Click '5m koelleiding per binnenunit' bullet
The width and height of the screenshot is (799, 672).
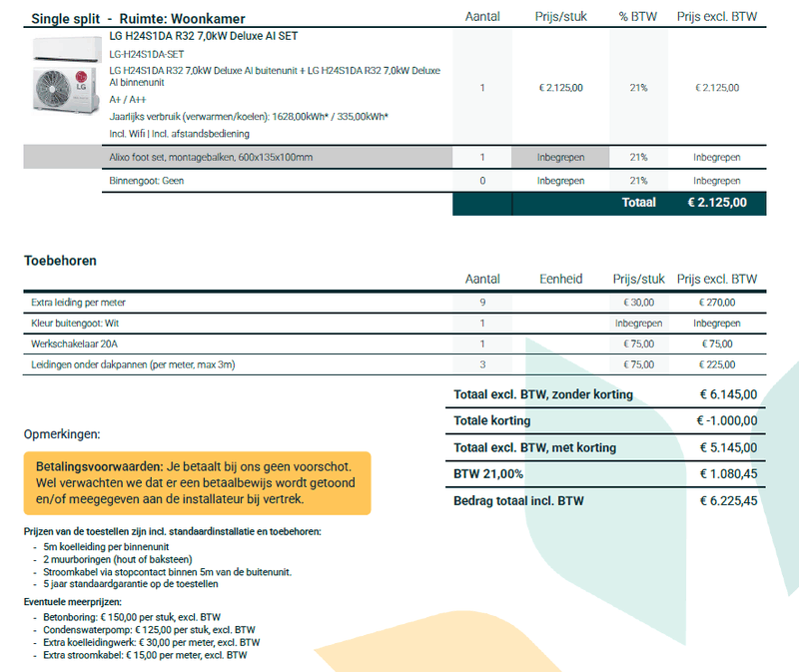point(106,547)
